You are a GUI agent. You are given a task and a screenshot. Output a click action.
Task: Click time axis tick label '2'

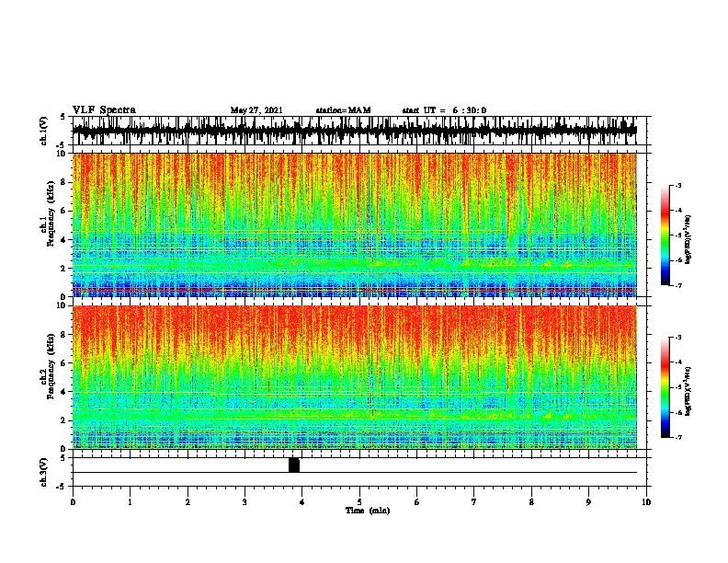tap(188, 502)
